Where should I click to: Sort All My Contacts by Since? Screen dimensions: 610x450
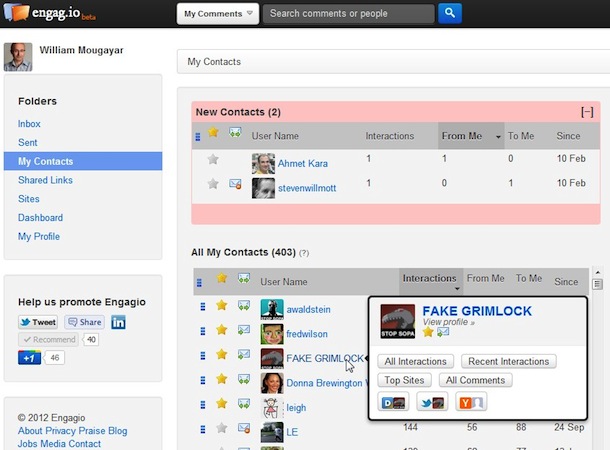[x=566, y=282]
